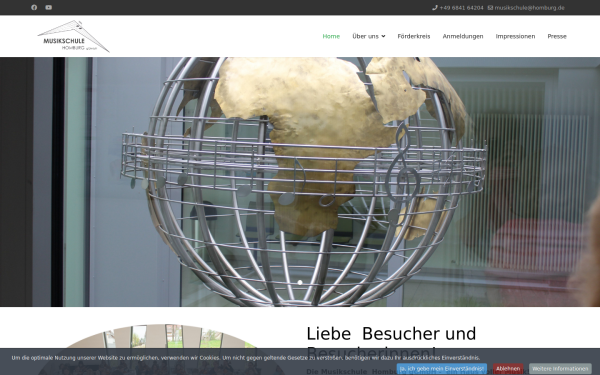Open the Anmeldungen page

coord(463,36)
